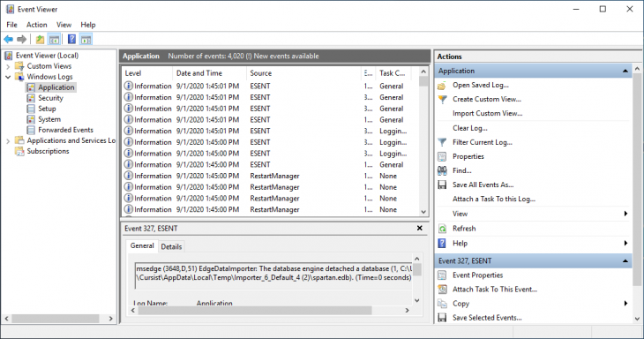644x339 pixels.
Task: Click Clear Log... action
Action: pyautogui.click(x=470, y=128)
